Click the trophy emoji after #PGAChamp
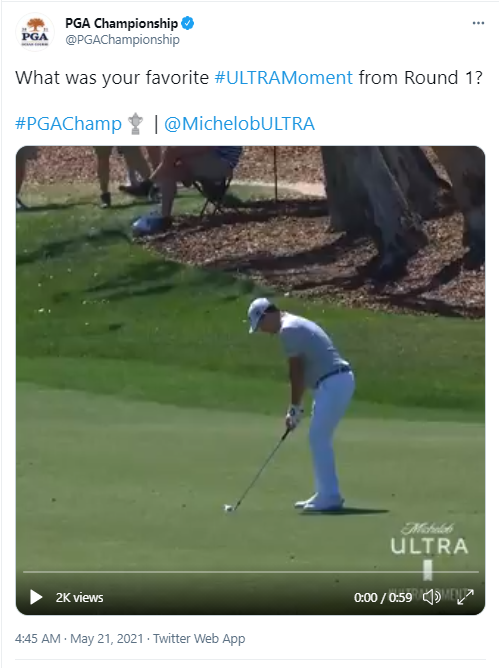 136,124
